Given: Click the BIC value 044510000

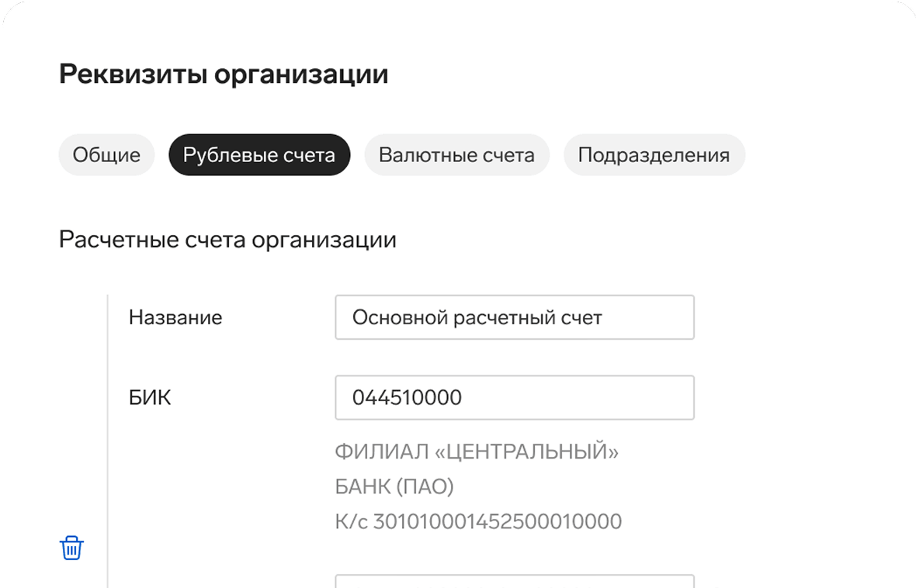Looking at the screenshot, I should (x=407, y=396).
